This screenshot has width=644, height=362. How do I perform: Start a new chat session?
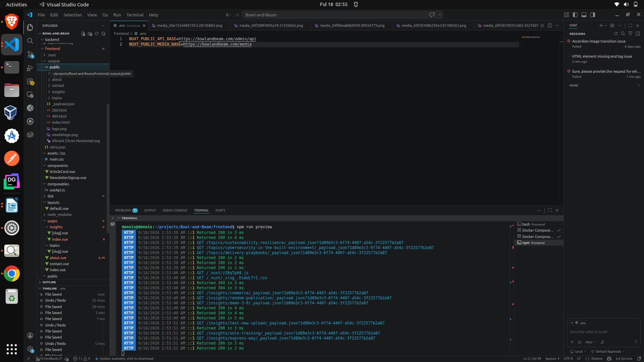601,25
